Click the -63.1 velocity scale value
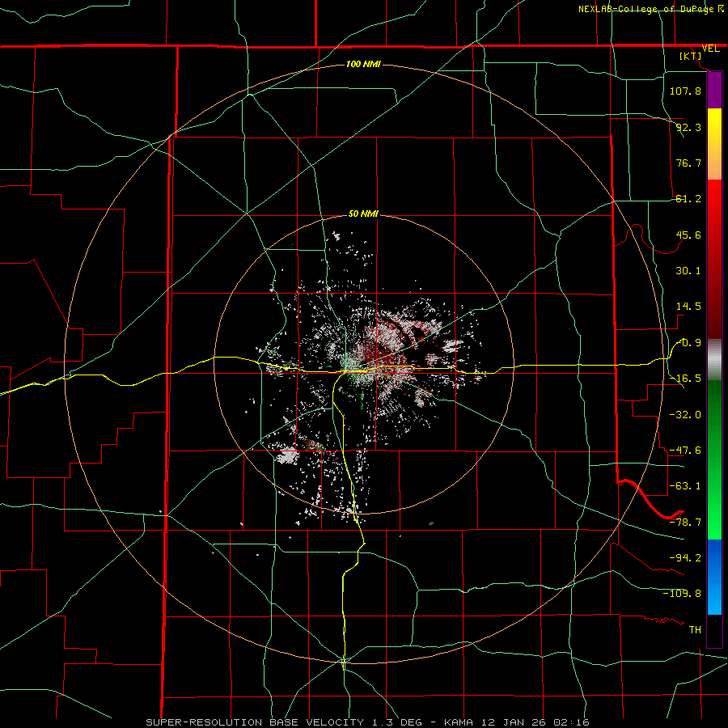This screenshot has height=728, width=728. pos(685,486)
